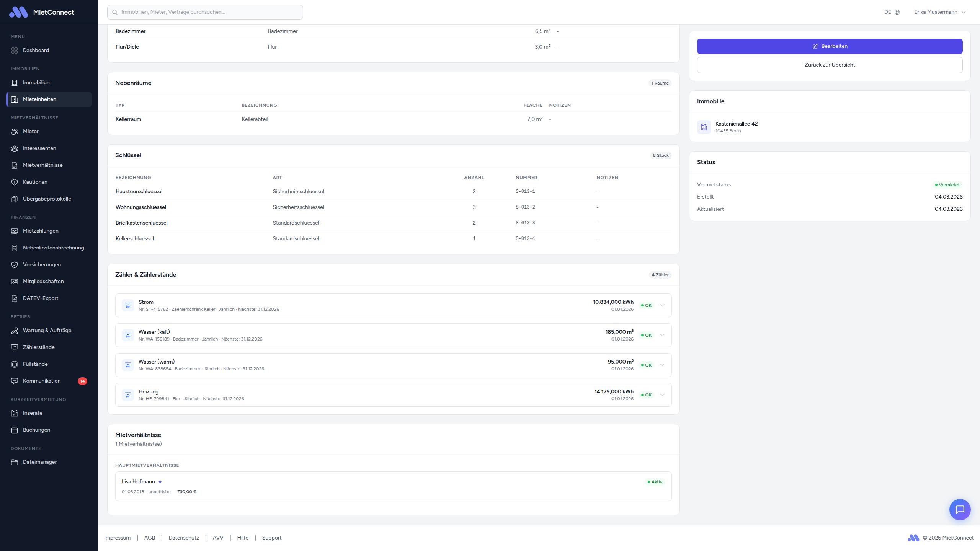Open the chat bubble widget
This screenshot has width=980, height=551.
pyautogui.click(x=960, y=509)
